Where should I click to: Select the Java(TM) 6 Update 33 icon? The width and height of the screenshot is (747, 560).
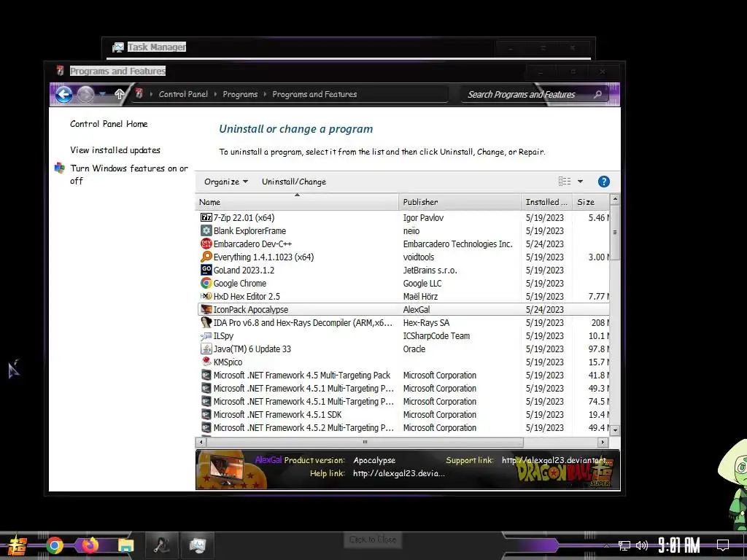(x=206, y=349)
